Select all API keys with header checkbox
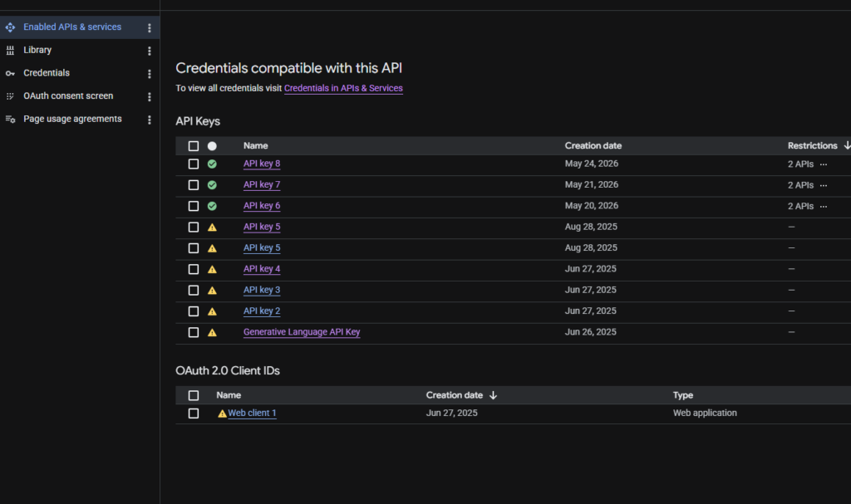Image resolution: width=851 pixels, height=504 pixels. click(193, 146)
